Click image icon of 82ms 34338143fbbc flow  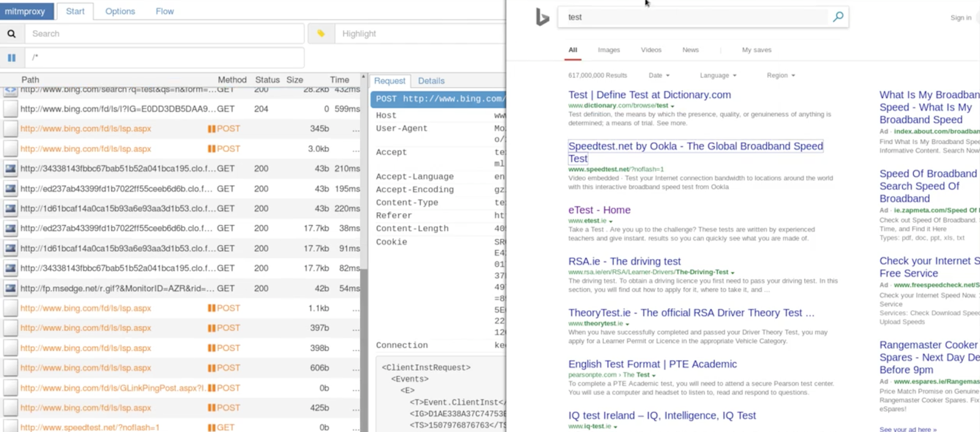click(x=10, y=268)
